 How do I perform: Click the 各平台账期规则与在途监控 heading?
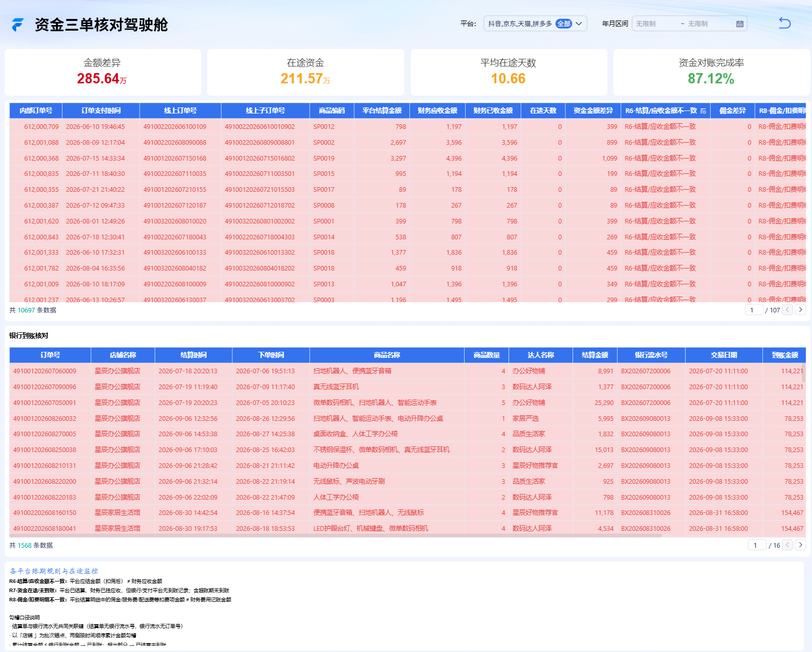pos(54,571)
